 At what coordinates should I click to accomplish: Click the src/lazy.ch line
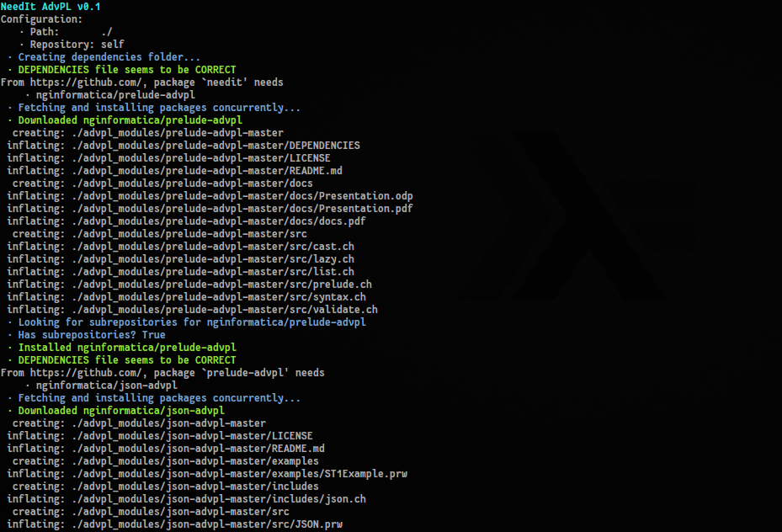(x=180, y=259)
